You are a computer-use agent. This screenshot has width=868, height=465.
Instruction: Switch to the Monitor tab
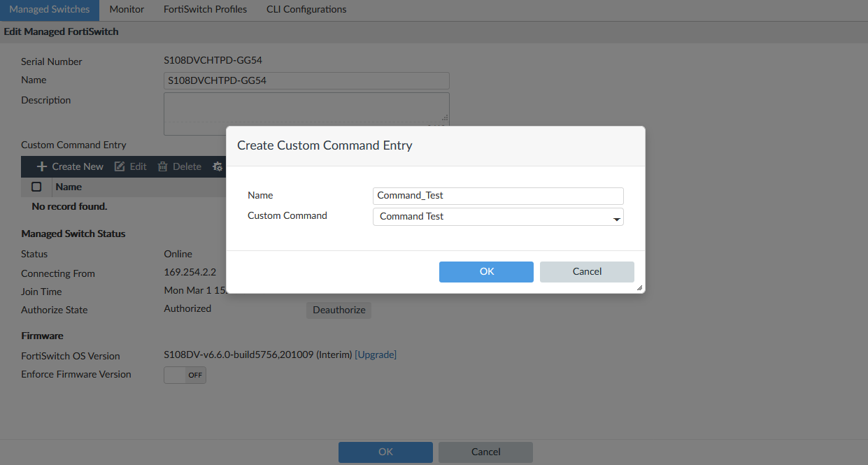(127, 10)
